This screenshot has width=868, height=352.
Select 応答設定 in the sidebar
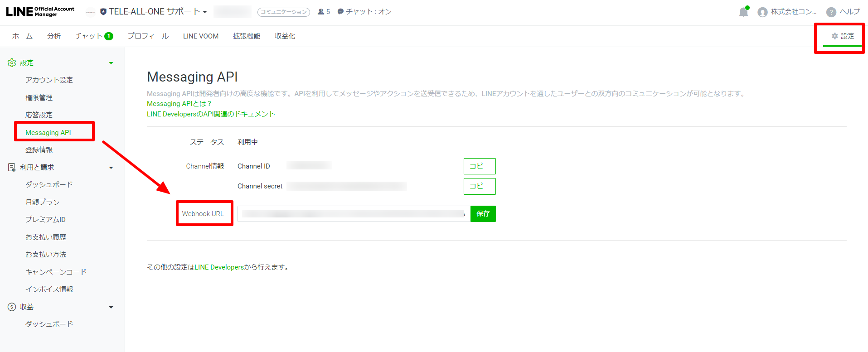point(39,115)
